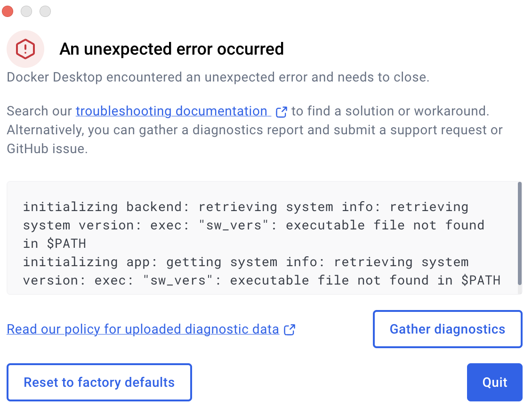Click the Gather diagnostics button

pos(448,329)
